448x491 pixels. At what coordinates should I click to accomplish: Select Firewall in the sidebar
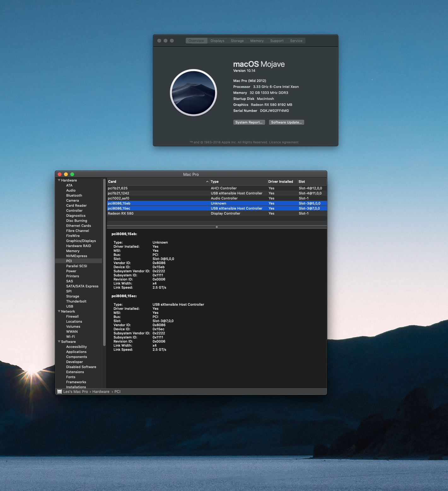[x=73, y=316]
